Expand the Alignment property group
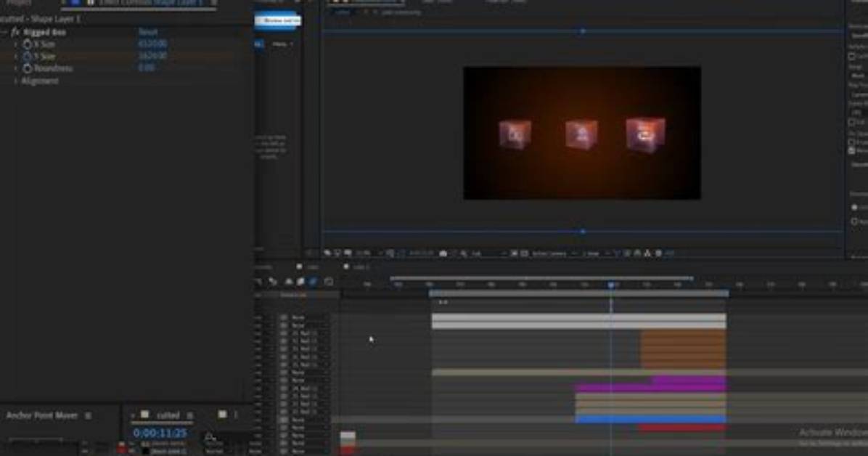 point(15,81)
